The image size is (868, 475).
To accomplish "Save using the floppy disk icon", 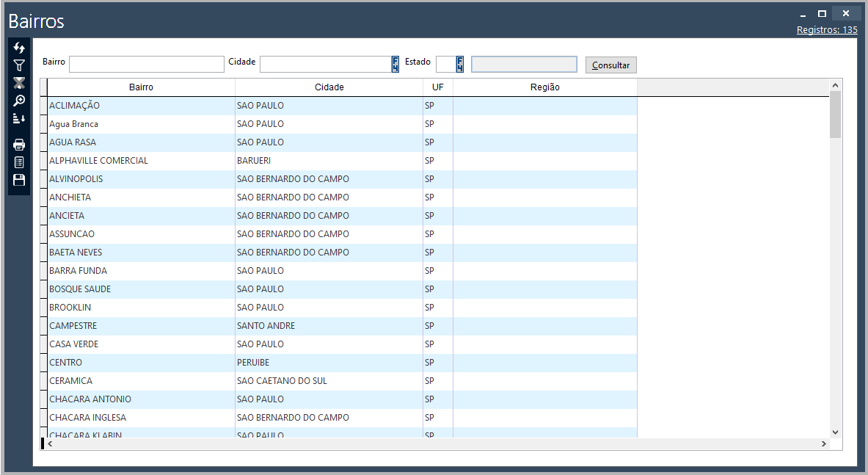I will pos(19,180).
